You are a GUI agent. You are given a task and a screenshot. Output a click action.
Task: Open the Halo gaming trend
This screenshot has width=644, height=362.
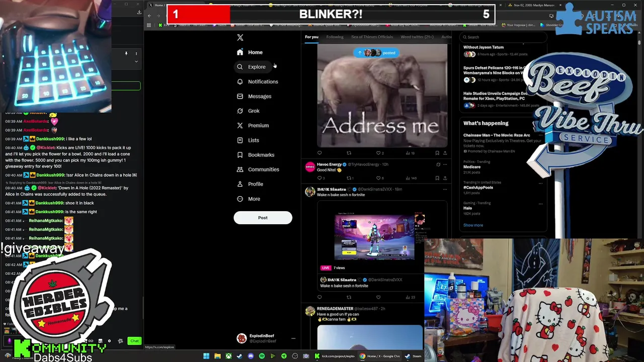point(468,208)
